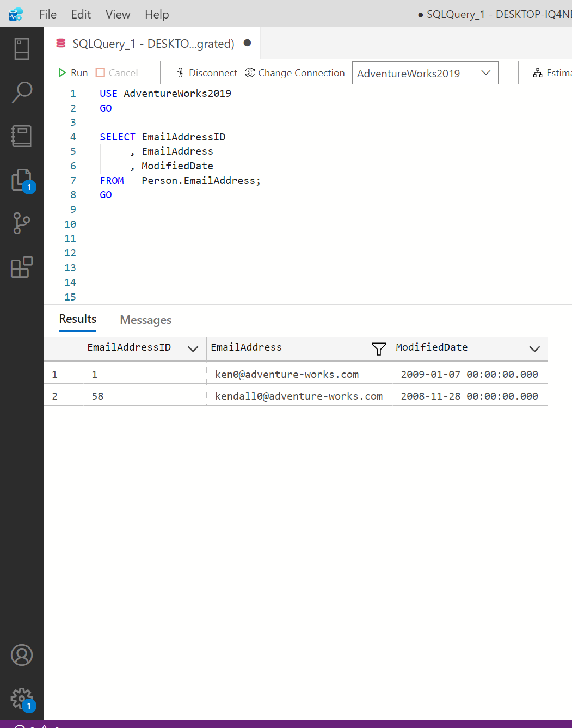Click the database icon on SQLQuery_1 tab
Screen dimensions: 572x728
[61, 43]
